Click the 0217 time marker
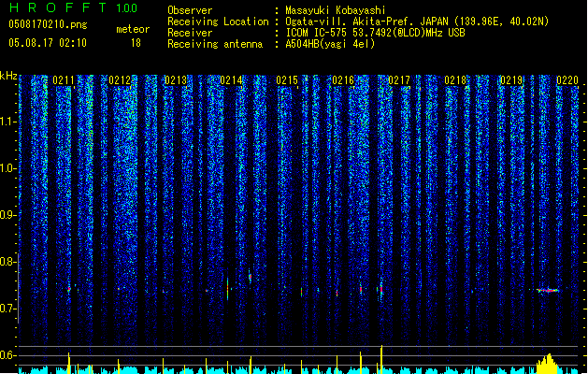This screenshot has height=374, width=588. pyautogui.click(x=399, y=80)
